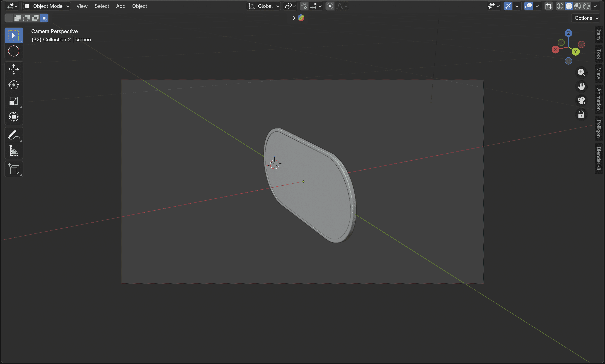Switch to the Animation sidebar tab
The width and height of the screenshot is (605, 364).
[599, 99]
